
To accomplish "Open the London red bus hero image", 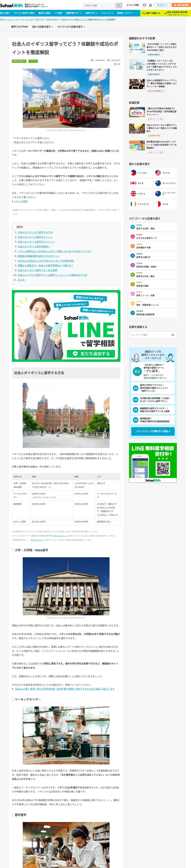I will coord(66,98).
